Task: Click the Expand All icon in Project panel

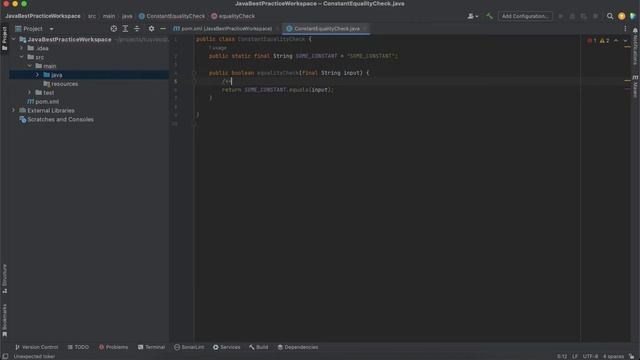Action: pos(125,29)
